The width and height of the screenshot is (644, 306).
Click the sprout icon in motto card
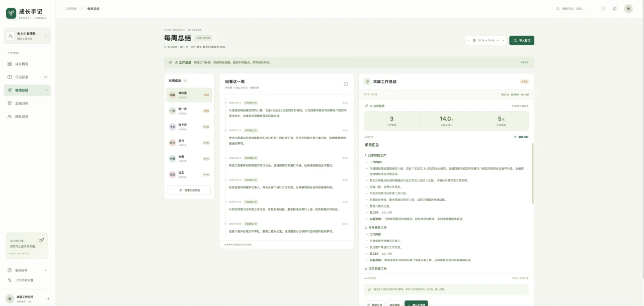click(41, 240)
